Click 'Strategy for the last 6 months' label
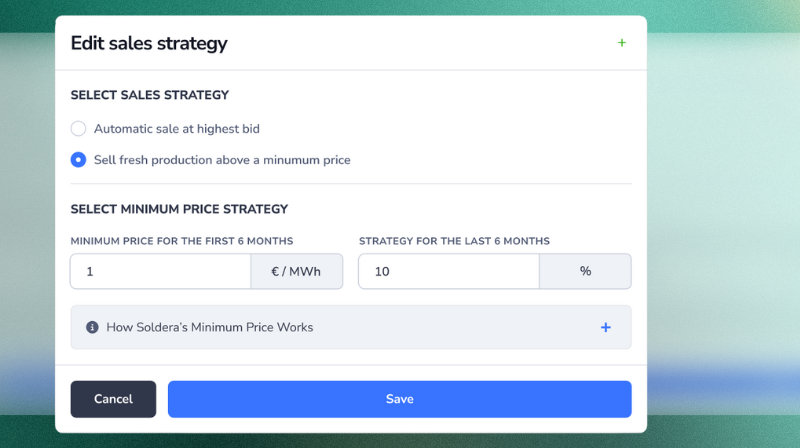The height and width of the screenshot is (448, 800). [x=454, y=241]
